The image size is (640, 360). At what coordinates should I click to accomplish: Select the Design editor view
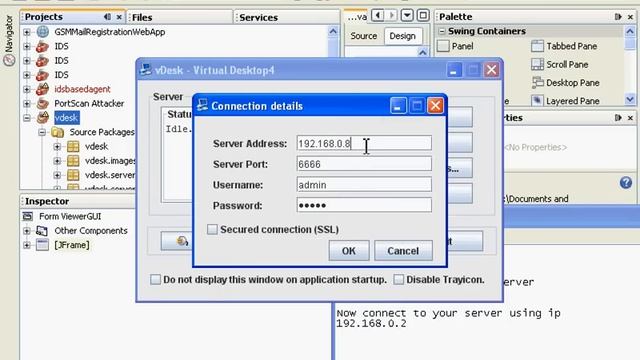tap(402, 36)
